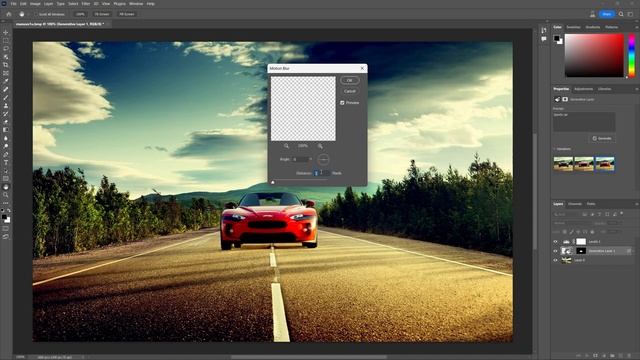Switch to the Swatches tab
This screenshot has height=360, width=640.
coord(573,27)
